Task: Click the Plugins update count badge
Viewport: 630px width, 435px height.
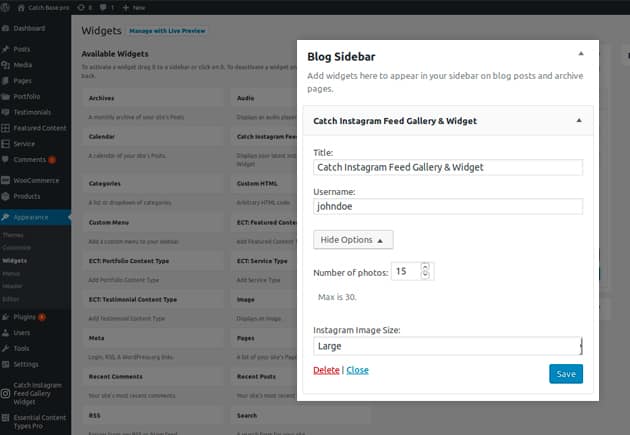Action: [x=41, y=317]
